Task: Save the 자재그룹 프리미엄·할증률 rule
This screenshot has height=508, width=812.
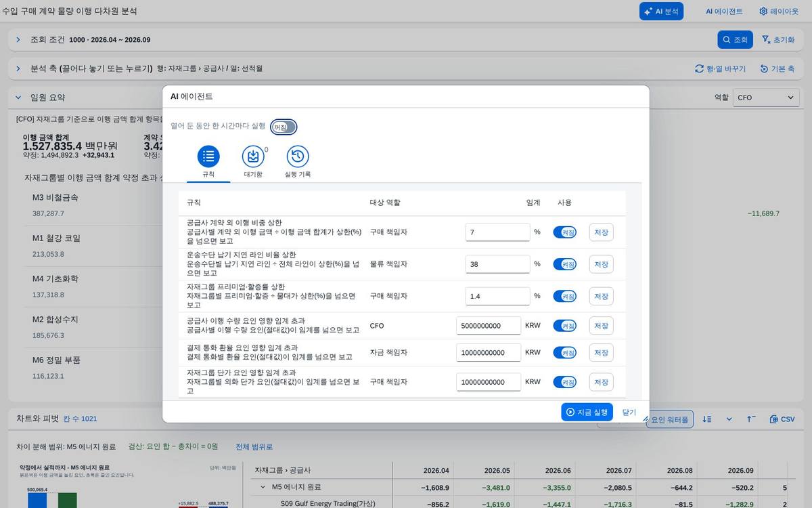Action: tap(602, 296)
